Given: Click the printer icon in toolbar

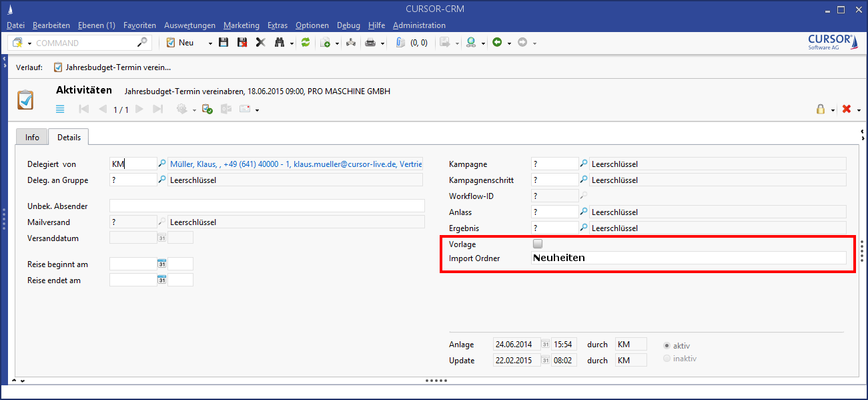Looking at the screenshot, I should tap(370, 43).
